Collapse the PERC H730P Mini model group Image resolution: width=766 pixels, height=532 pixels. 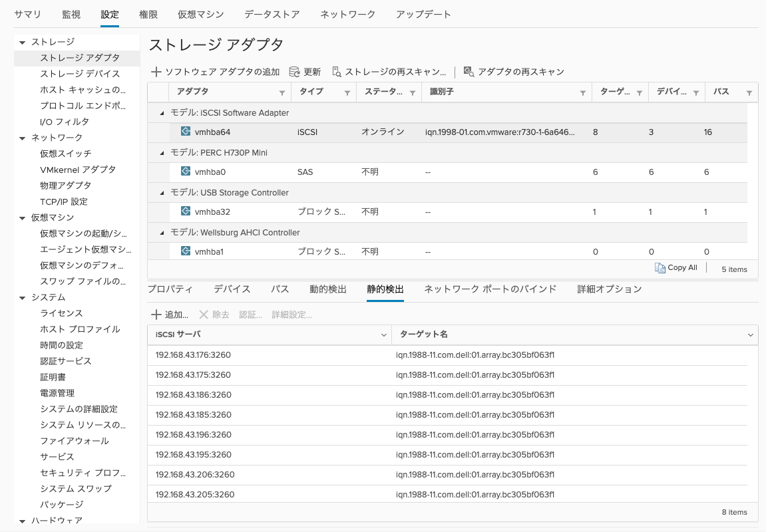click(162, 153)
